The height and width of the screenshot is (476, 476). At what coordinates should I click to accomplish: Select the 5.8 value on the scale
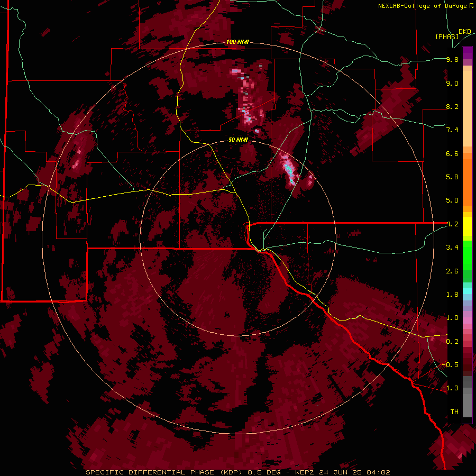tap(452, 177)
